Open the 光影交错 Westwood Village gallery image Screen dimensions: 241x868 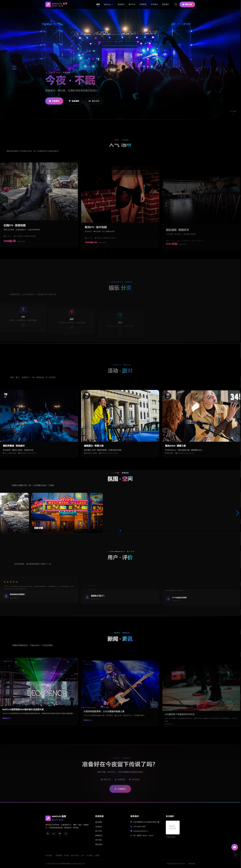(x=67, y=512)
